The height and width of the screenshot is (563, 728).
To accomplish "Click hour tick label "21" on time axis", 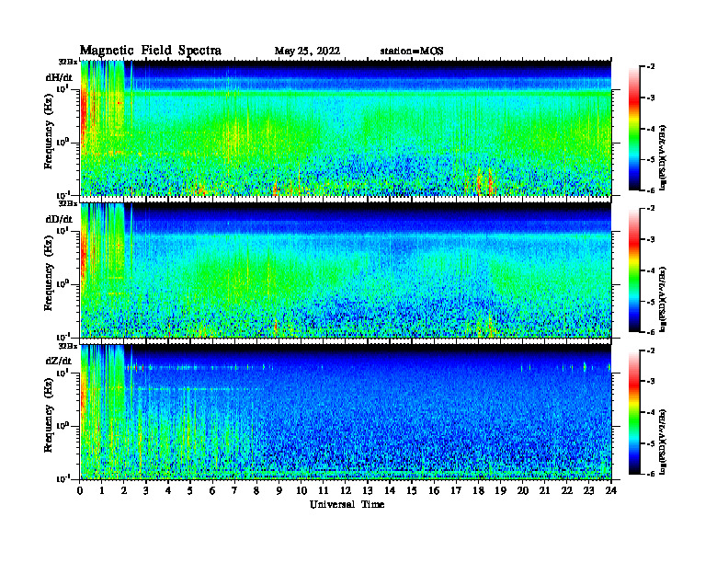I will click(544, 490).
